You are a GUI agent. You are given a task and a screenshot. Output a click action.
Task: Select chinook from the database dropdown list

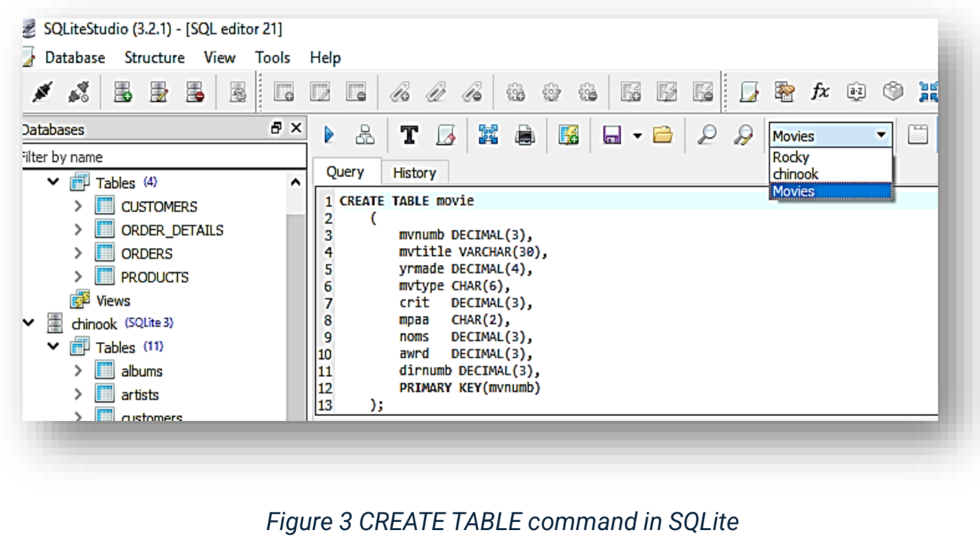coord(795,174)
